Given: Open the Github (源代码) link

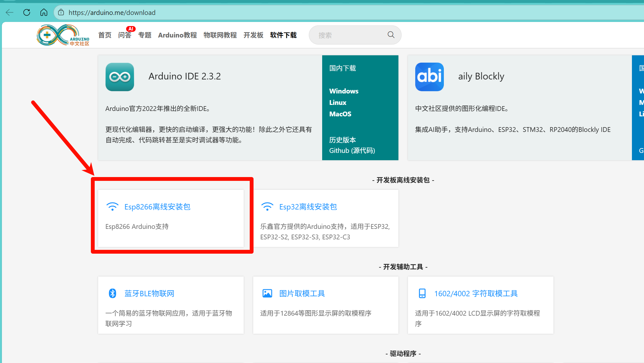Looking at the screenshot, I should 352,150.
